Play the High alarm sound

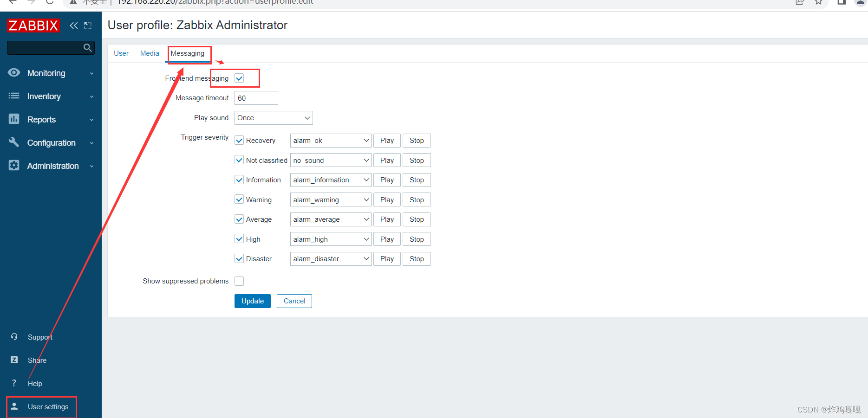tap(387, 239)
